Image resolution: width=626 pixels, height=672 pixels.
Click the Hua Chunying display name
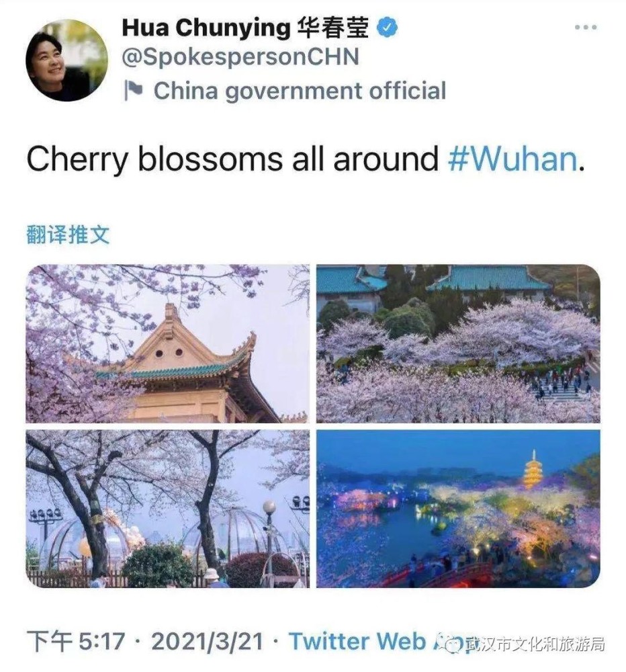pos(206,28)
